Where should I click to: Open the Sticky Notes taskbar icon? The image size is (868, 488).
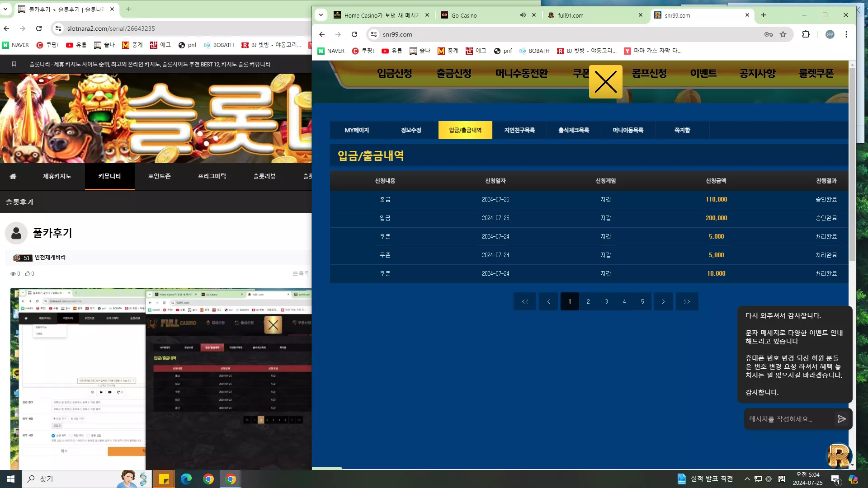coord(164,479)
